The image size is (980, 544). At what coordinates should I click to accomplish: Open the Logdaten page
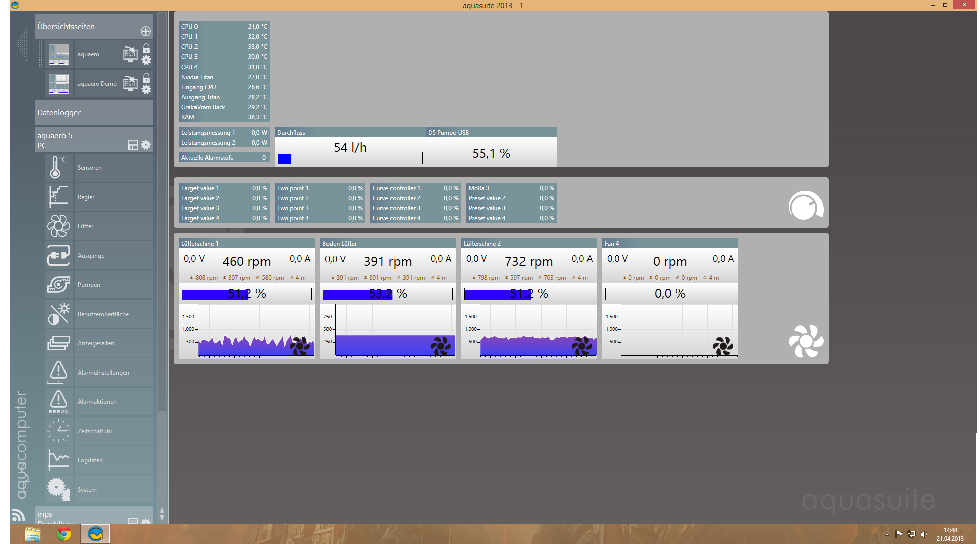(90, 460)
